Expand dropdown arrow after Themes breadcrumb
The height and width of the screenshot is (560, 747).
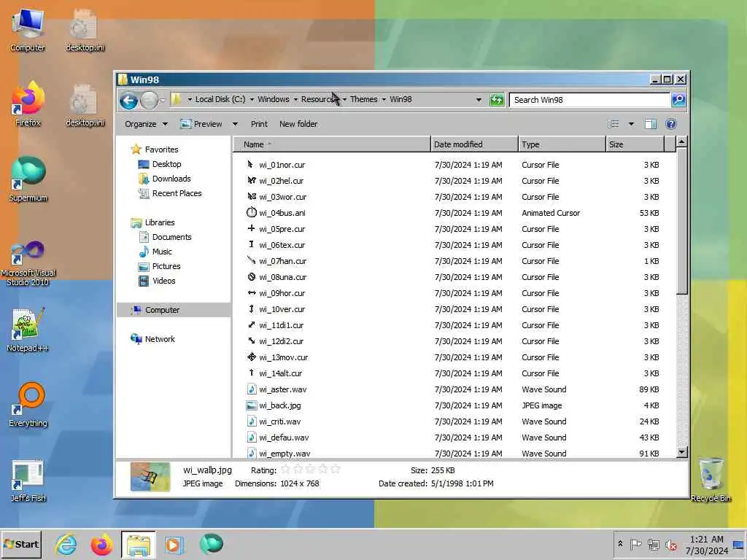coord(384,99)
